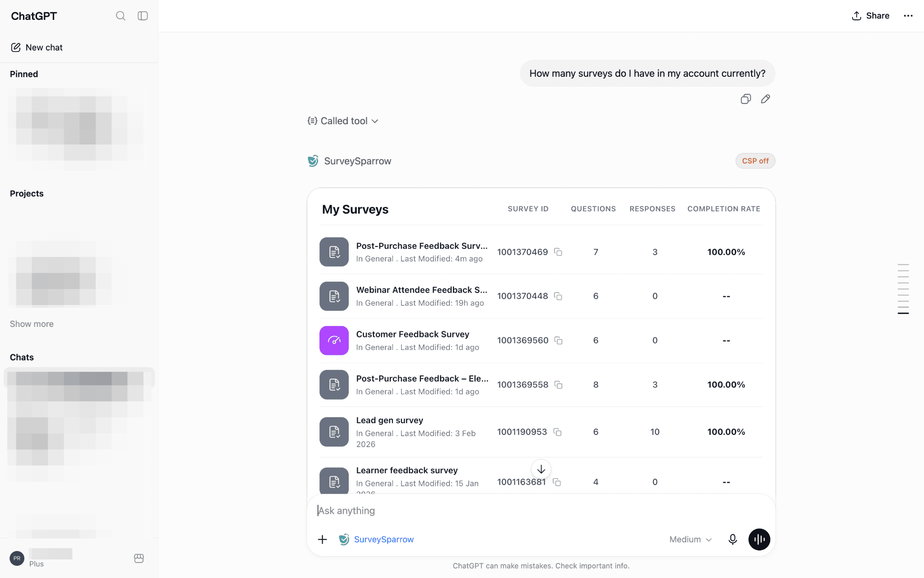Open the Post-Purchase Feedback Surv... survey title
The height and width of the screenshot is (578, 924).
[x=422, y=246]
